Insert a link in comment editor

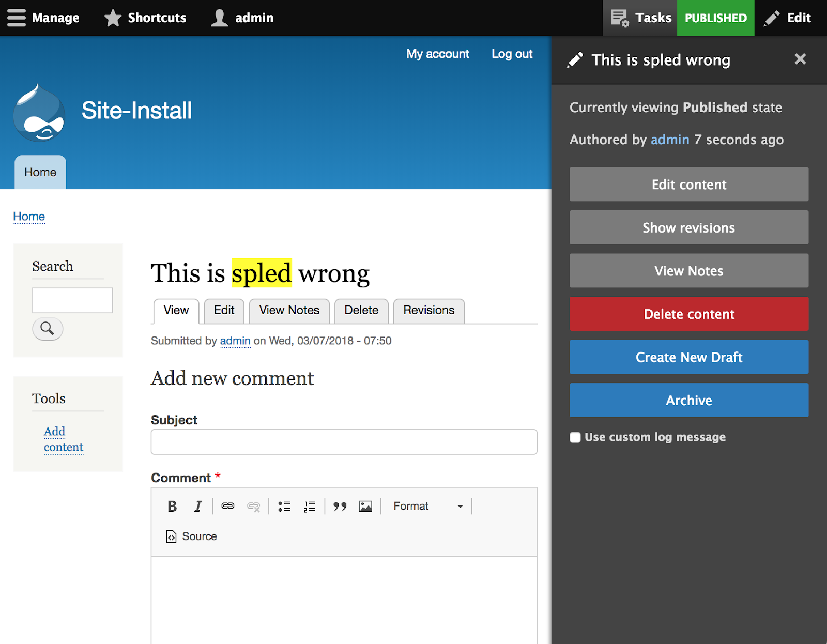click(228, 506)
